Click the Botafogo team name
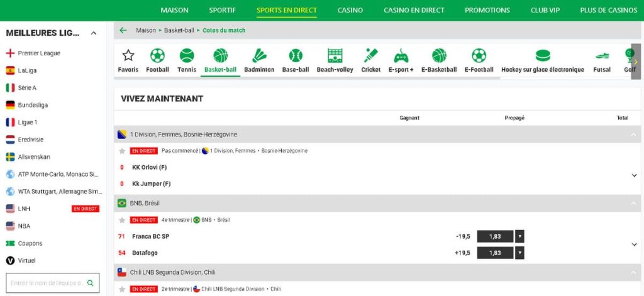 [x=145, y=253]
